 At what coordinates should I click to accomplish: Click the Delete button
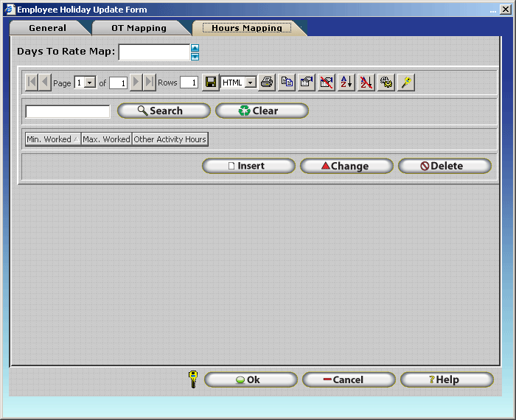(444, 166)
